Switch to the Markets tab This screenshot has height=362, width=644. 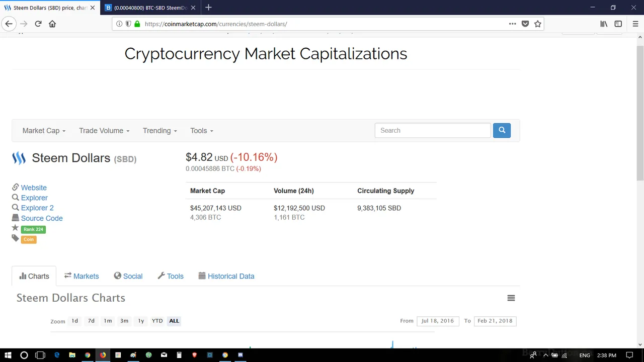82,276
